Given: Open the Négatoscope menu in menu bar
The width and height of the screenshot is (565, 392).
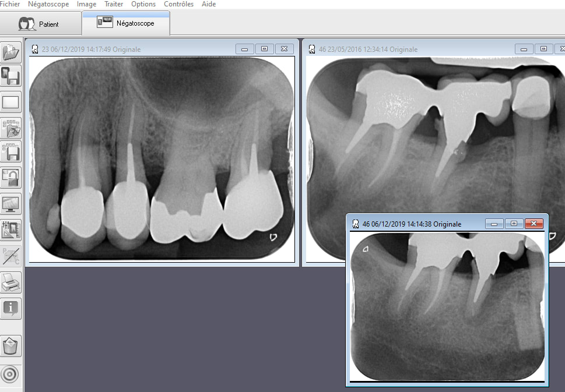Looking at the screenshot, I should [x=48, y=4].
